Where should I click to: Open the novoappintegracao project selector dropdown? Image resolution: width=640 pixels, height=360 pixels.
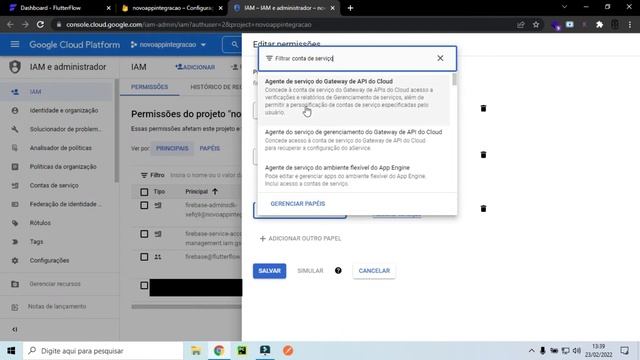point(168,44)
